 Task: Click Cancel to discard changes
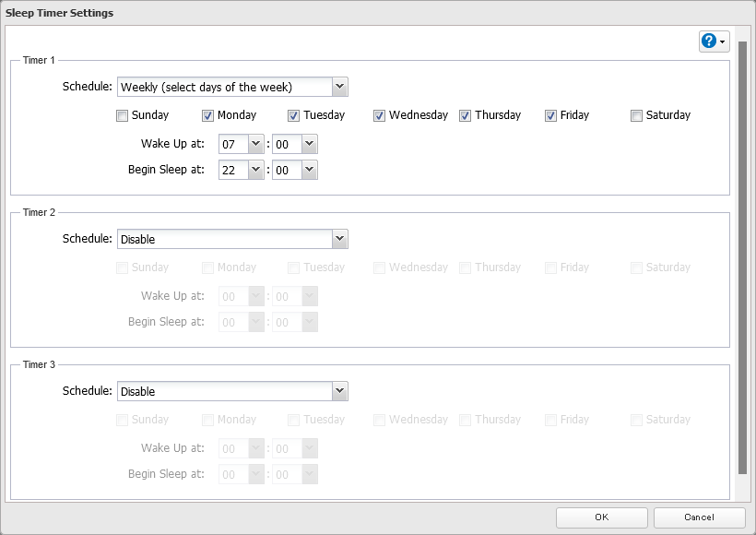pos(699,517)
